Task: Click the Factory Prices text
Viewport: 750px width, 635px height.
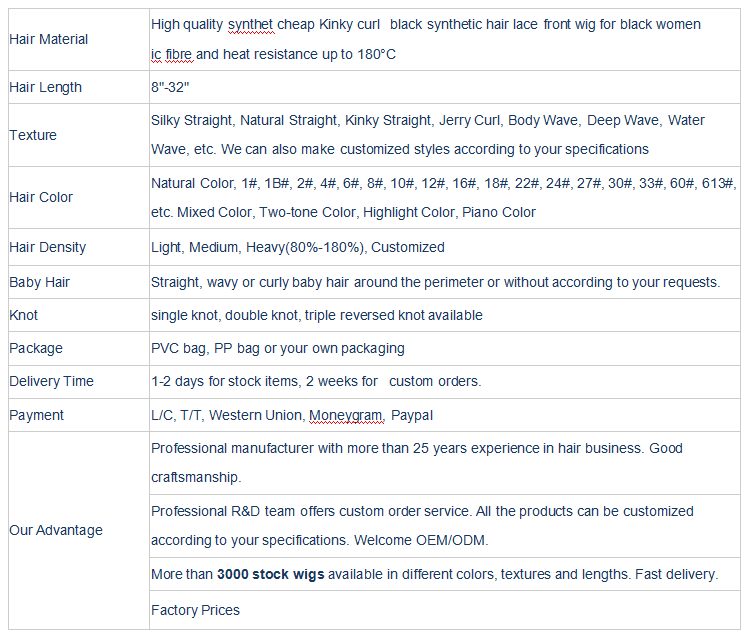Action: pos(195,609)
